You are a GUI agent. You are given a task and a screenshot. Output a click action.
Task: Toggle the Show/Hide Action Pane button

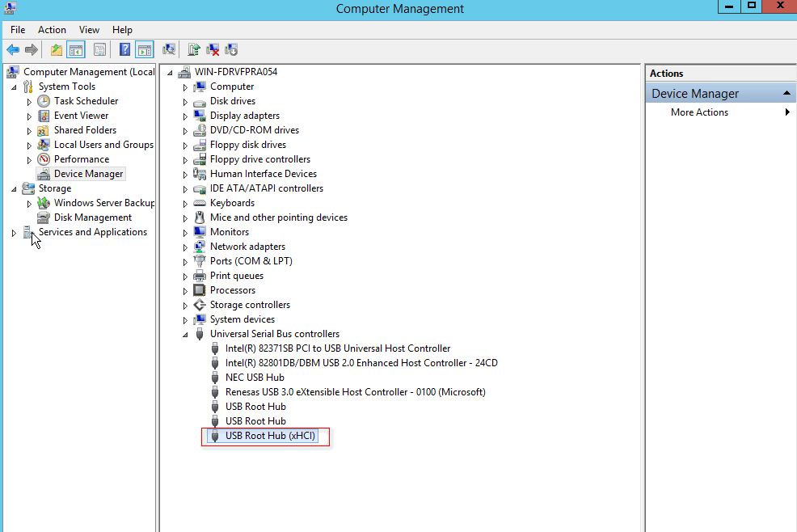click(x=145, y=50)
